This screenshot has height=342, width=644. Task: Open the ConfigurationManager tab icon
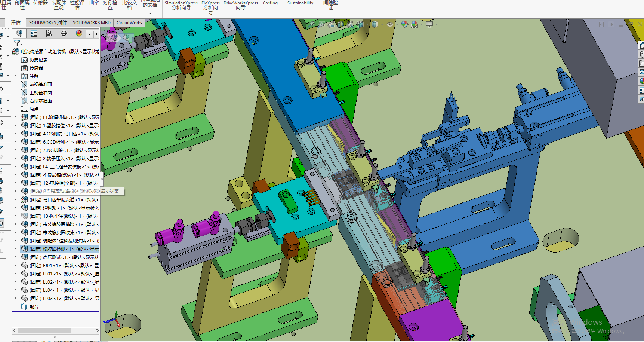[x=49, y=33]
